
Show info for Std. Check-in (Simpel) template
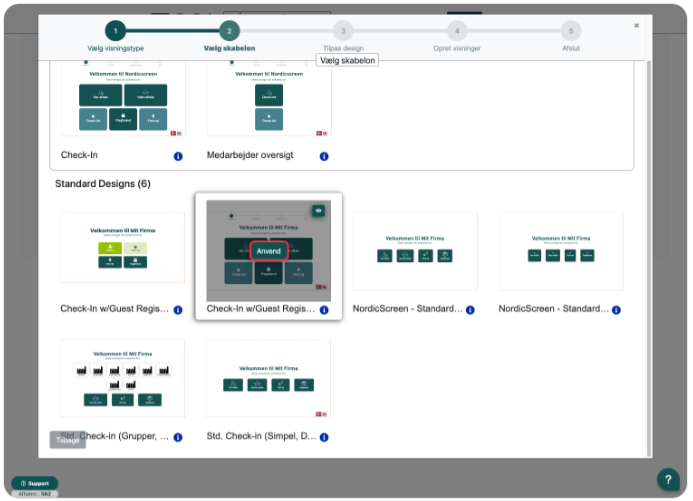click(324, 437)
